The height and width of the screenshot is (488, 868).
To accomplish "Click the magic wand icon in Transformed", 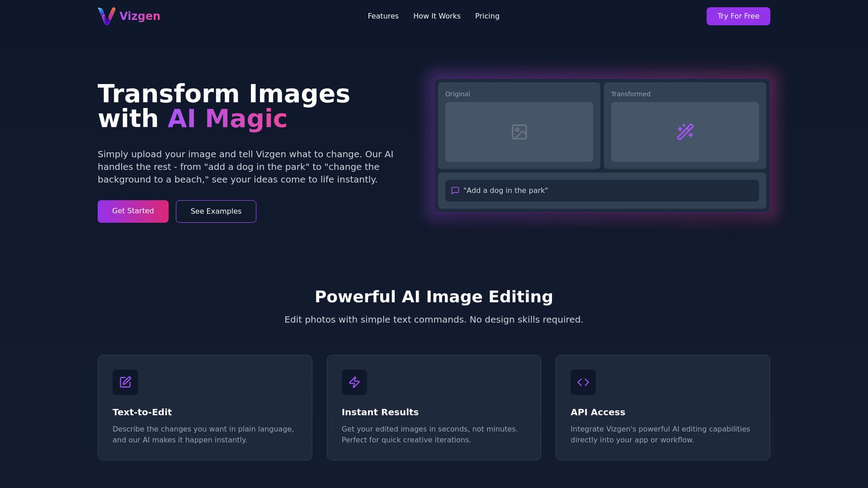I will click(x=685, y=132).
